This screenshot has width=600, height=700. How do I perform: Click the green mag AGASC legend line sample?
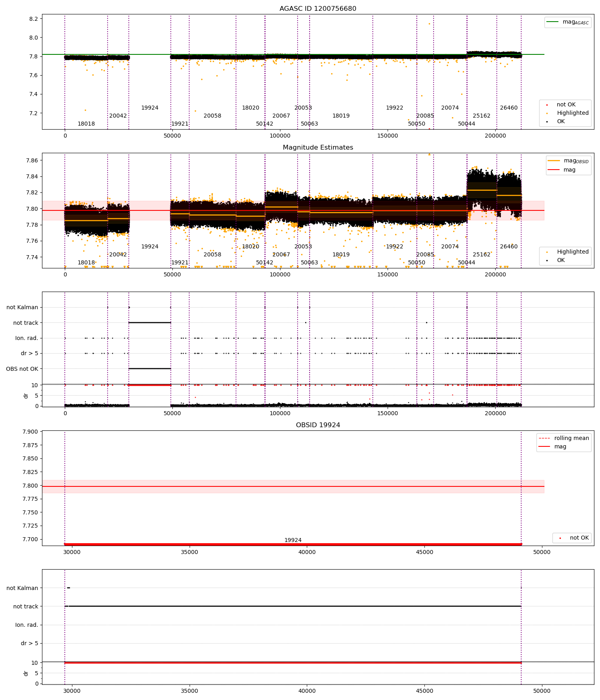552,22
